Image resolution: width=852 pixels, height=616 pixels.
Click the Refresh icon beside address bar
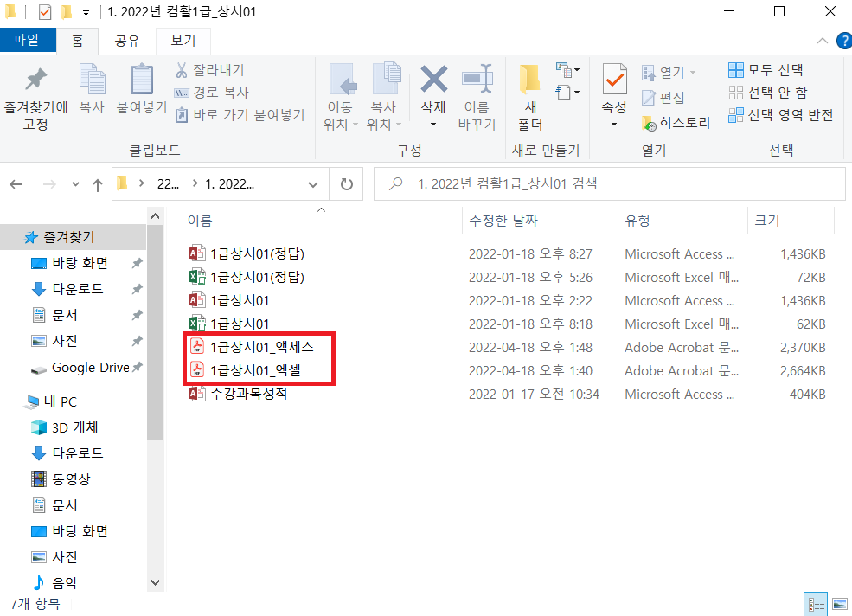[347, 184]
